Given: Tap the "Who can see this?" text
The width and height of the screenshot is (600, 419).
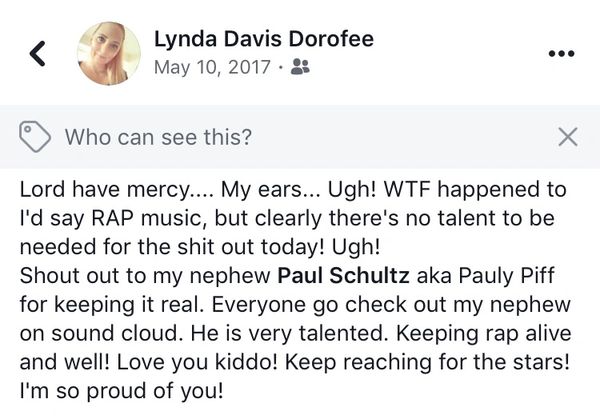Looking at the screenshot, I should click(x=158, y=137).
